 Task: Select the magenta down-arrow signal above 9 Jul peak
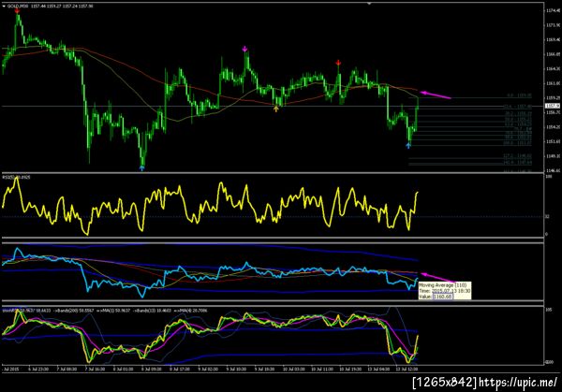[x=244, y=49]
